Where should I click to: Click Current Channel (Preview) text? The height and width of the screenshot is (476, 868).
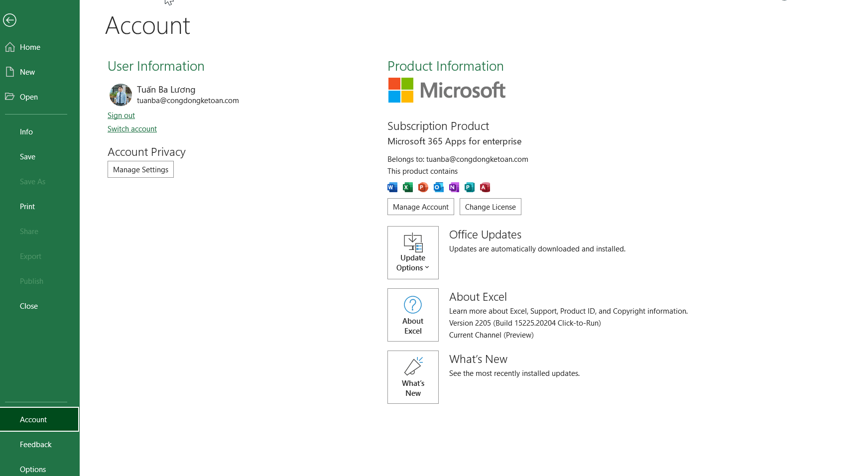[x=491, y=335]
